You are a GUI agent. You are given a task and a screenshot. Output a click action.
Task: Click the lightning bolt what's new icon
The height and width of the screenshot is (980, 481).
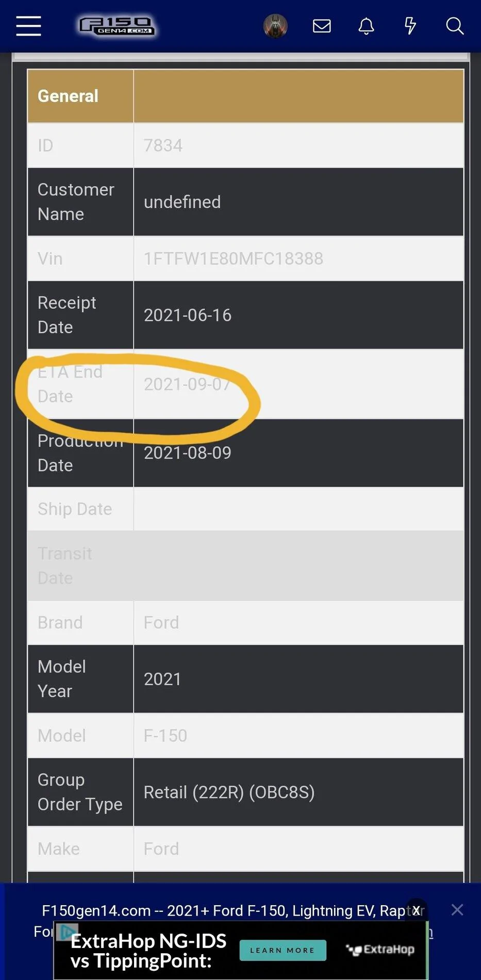click(x=410, y=26)
